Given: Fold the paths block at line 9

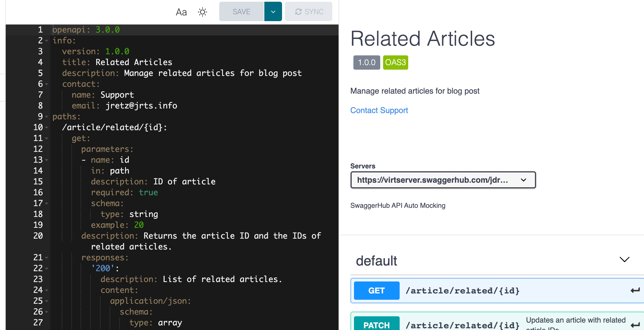Looking at the screenshot, I should [x=47, y=117].
